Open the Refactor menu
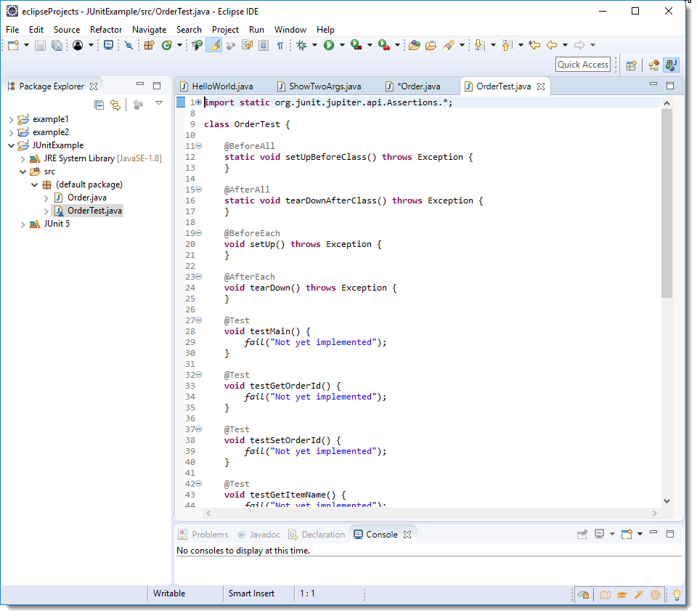The image size is (697, 616). tap(106, 30)
